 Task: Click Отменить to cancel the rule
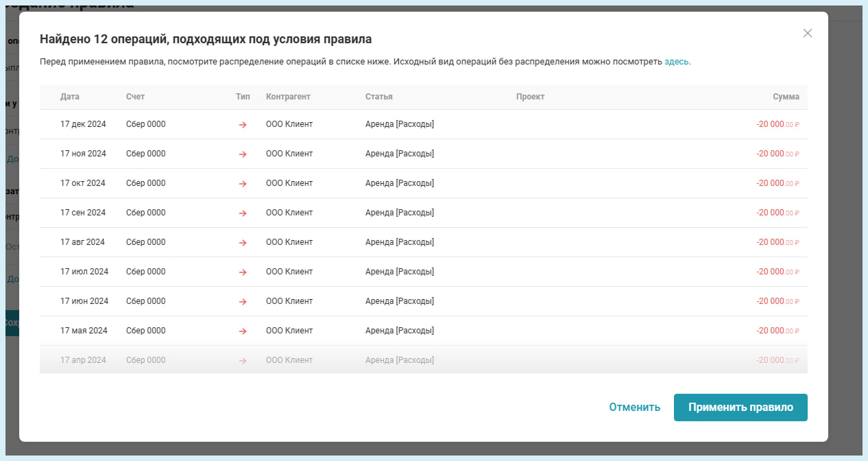click(635, 407)
